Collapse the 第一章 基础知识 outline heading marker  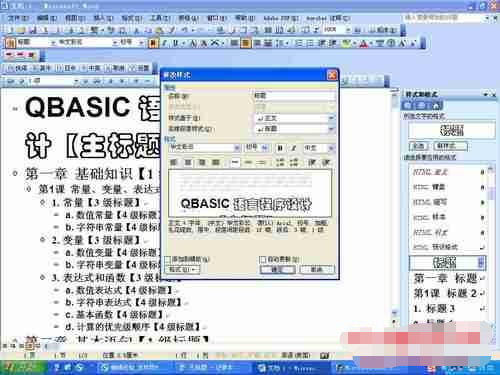(15, 173)
